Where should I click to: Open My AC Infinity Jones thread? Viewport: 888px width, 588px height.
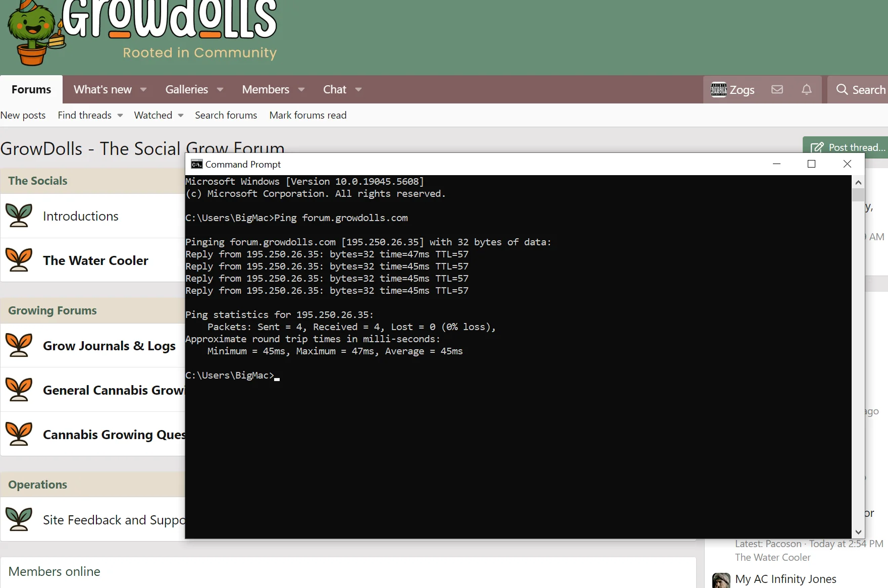(786, 579)
